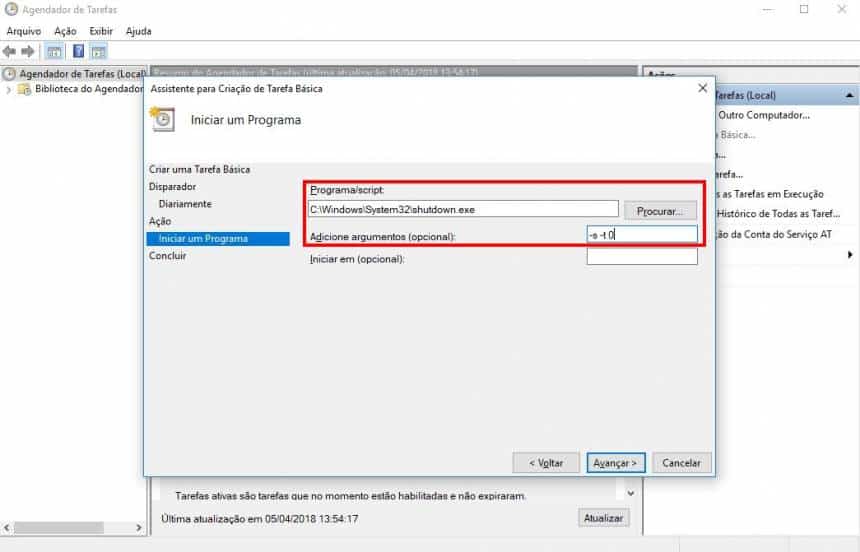Image resolution: width=860 pixels, height=552 pixels.
Task: Click the Iniciar em (opcional) field
Action: pyautogui.click(x=642, y=257)
